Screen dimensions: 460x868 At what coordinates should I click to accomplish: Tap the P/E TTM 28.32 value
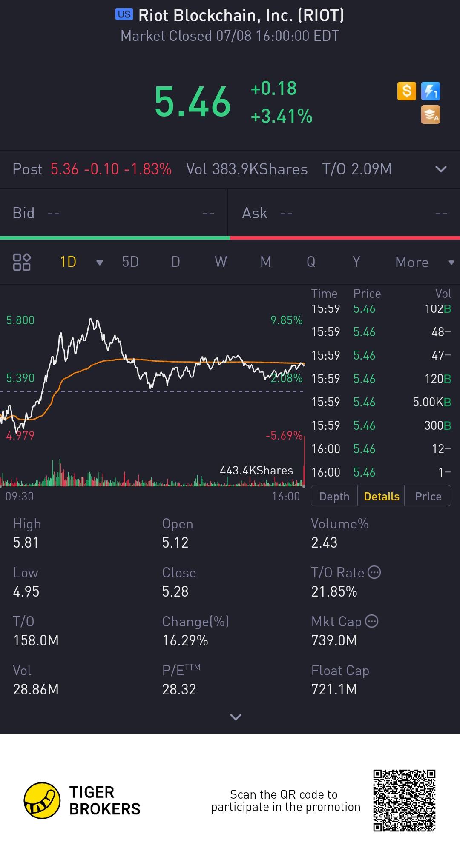[x=179, y=689]
